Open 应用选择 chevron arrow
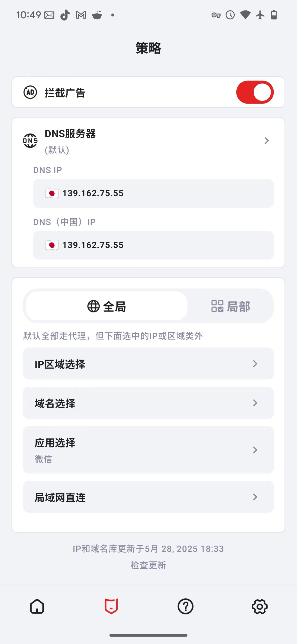 [x=255, y=450]
